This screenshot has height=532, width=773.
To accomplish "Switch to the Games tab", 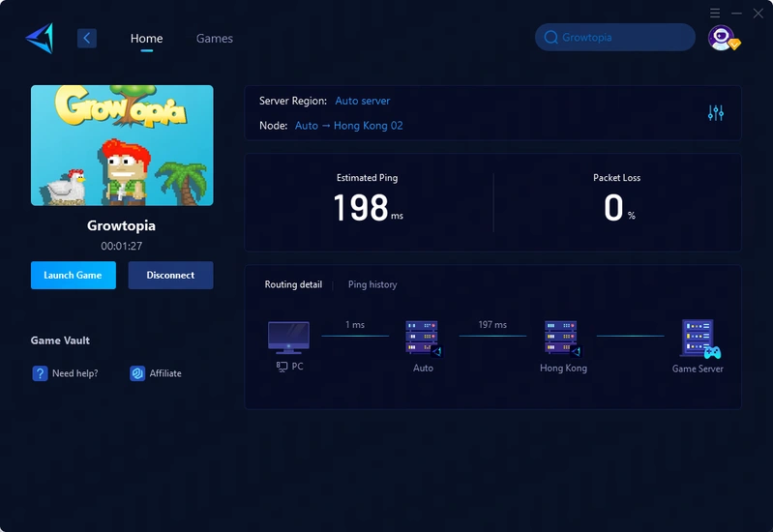I will click(x=214, y=39).
